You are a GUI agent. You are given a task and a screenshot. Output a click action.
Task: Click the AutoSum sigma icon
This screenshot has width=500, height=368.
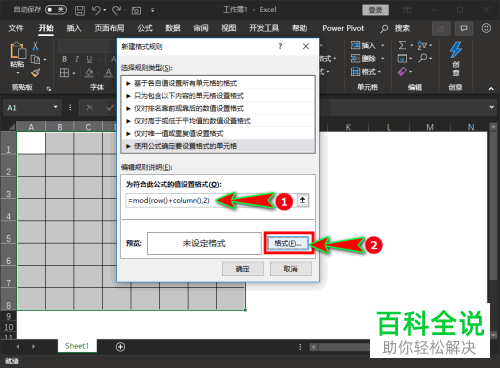[402, 45]
